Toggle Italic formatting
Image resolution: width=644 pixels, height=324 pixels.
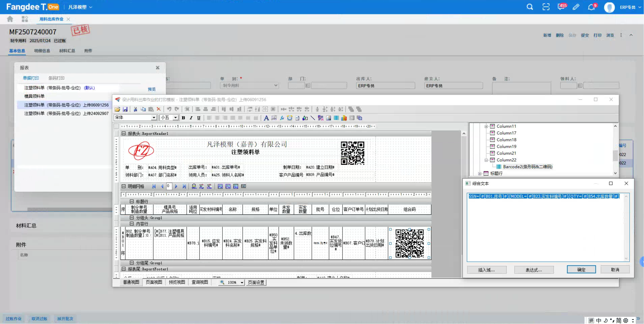[x=191, y=118]
